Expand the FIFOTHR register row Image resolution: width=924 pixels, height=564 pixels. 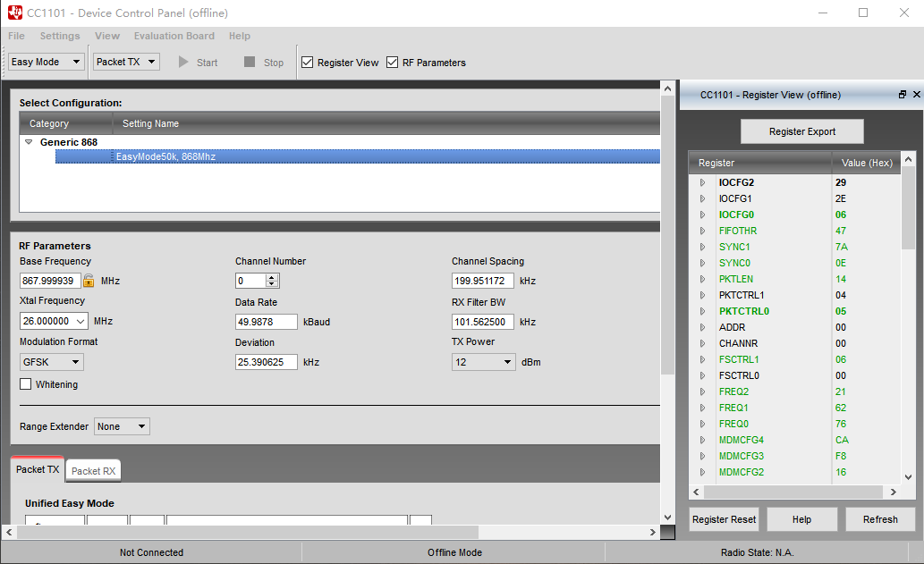click(x=702, y=231)
